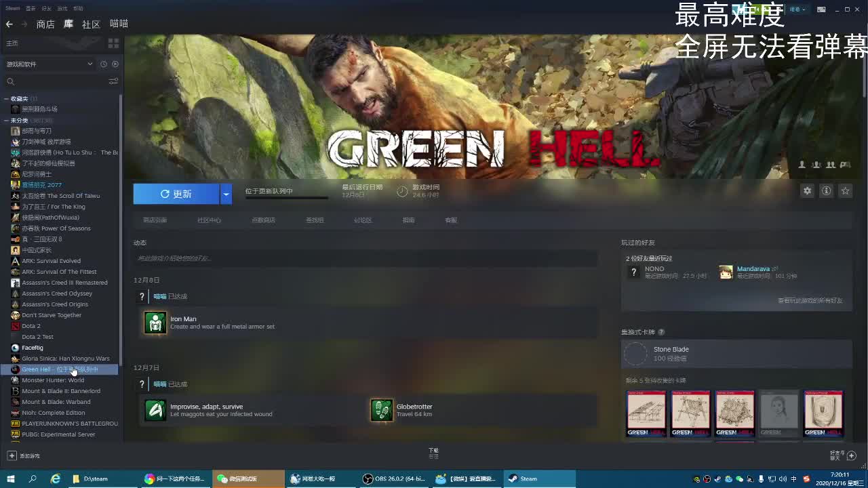Click the controller support icon on banner
Image resolution: width=868 pixels, height=488 pixels.
(846, 165)
